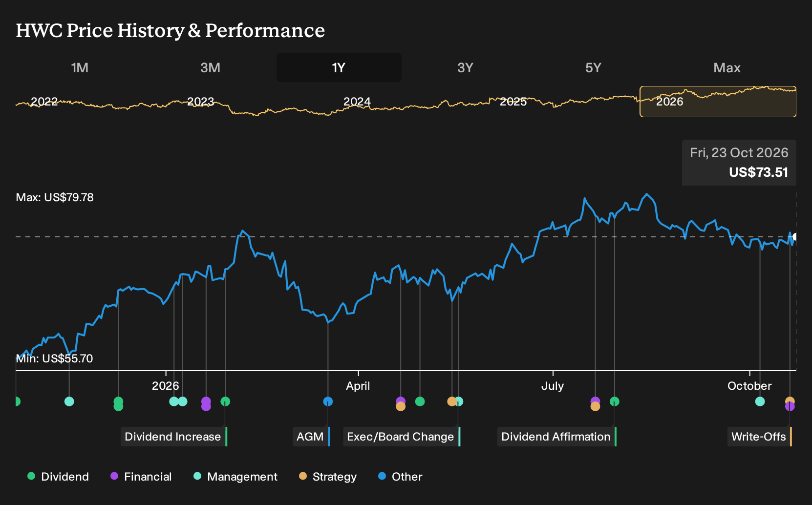Click the teal Management dot before the 2026 axis label
Viewport: 812px width, 505px height.
[69, 401]
